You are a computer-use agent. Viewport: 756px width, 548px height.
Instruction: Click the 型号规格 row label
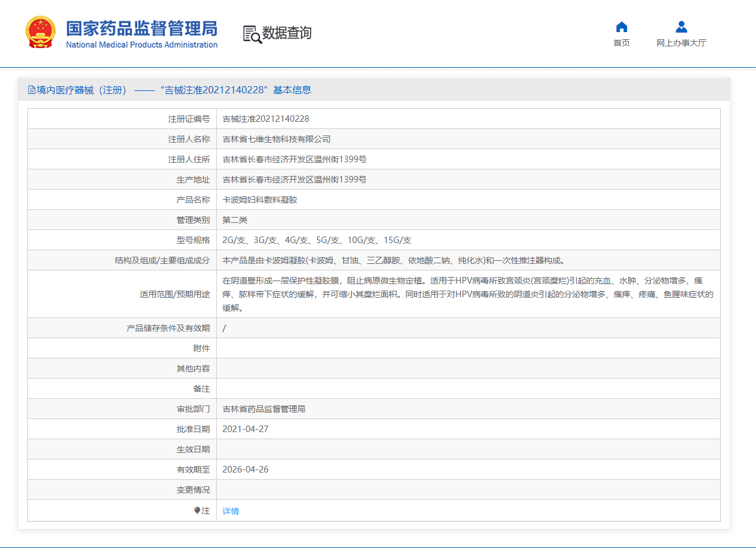(193, 240)
